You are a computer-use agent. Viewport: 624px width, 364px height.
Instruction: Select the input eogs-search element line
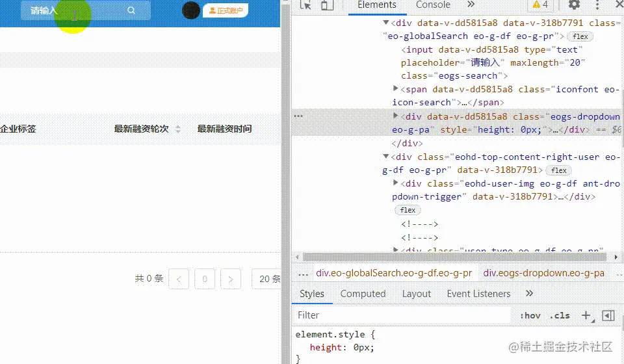[492, 62]
